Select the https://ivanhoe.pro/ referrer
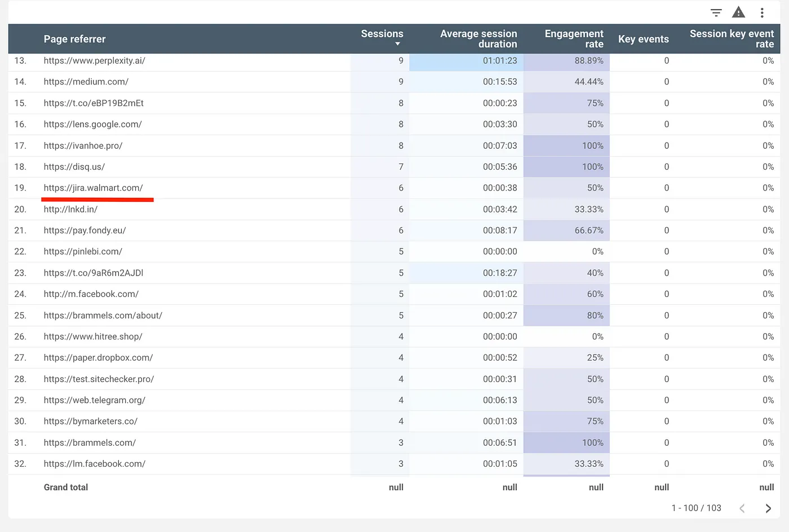Screen dimensions: 789x532 point(83,145)
